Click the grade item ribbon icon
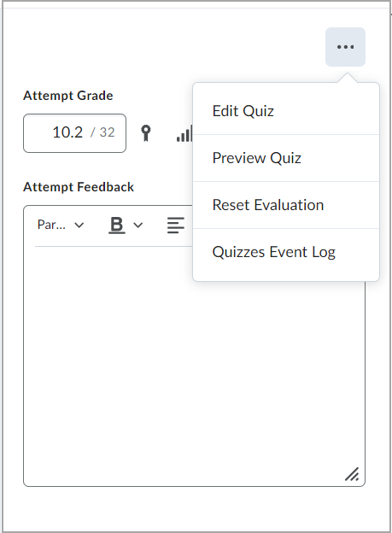This screenshot has height=533, width=392. [146, 133]
